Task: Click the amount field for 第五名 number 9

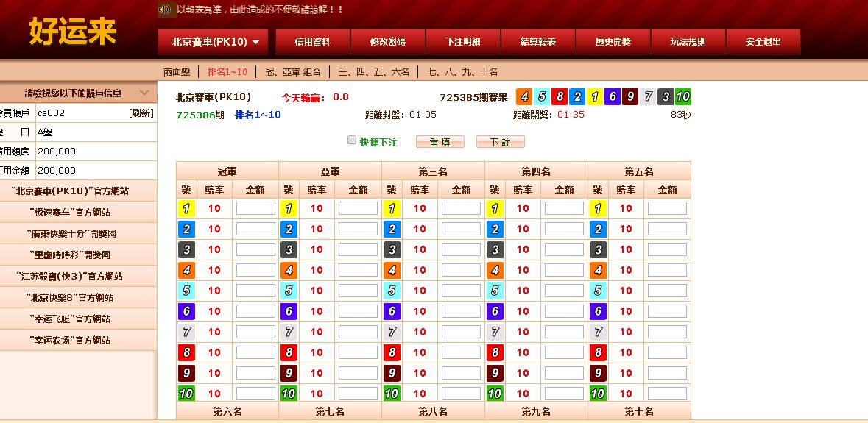Action: tap(667, 373)
